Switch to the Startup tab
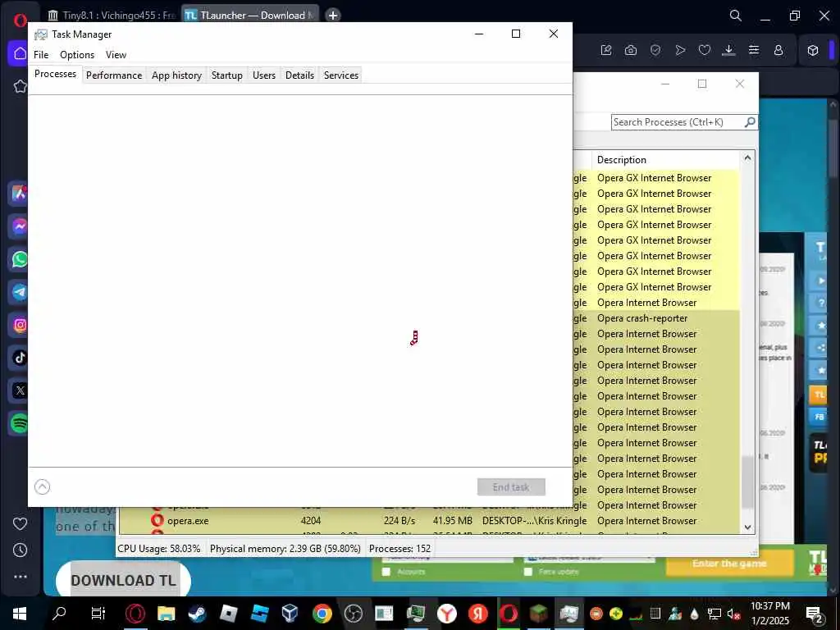The height and width of the screenshot is (630, 840). tap(227, 75)
